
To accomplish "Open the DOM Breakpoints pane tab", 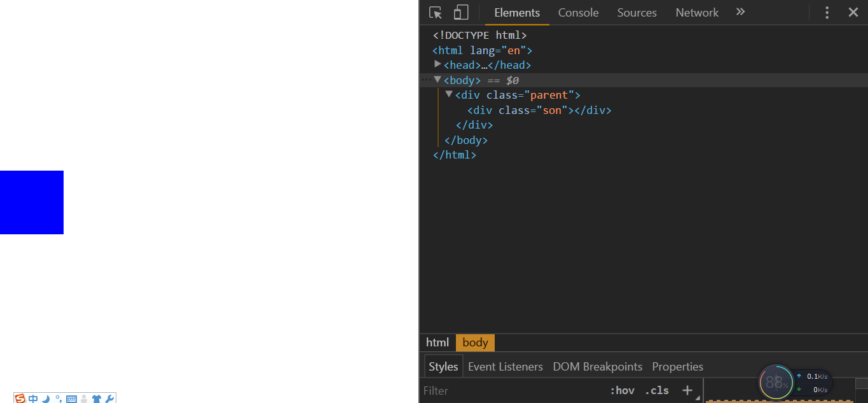I will point(598,367).
